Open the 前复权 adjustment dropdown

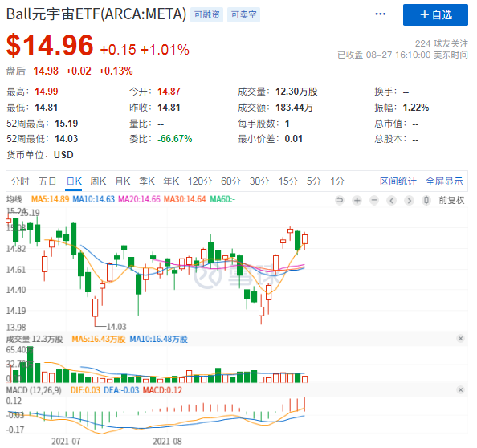(x=451, y=200)
